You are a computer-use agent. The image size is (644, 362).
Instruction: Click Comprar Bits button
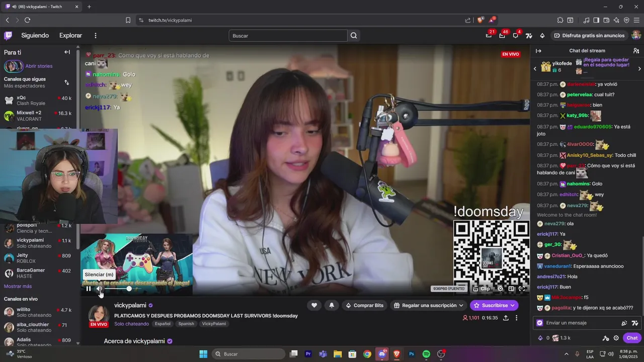(364, 305)
